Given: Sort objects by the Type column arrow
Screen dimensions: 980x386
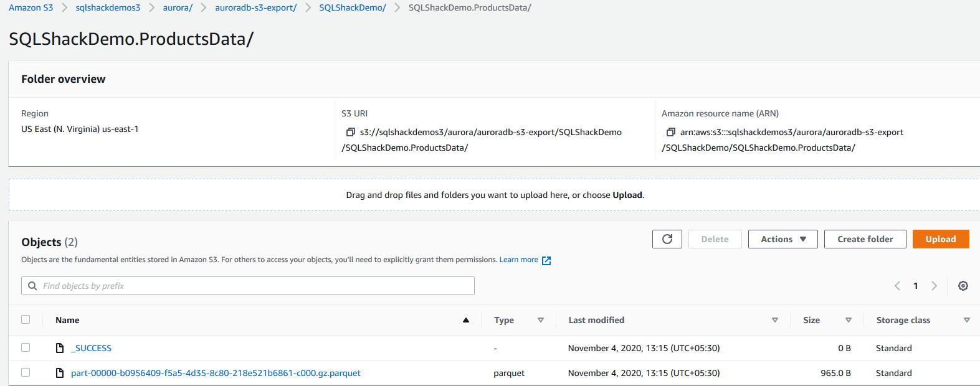Looking at the screenshot, I should click(x=540, y=320).
